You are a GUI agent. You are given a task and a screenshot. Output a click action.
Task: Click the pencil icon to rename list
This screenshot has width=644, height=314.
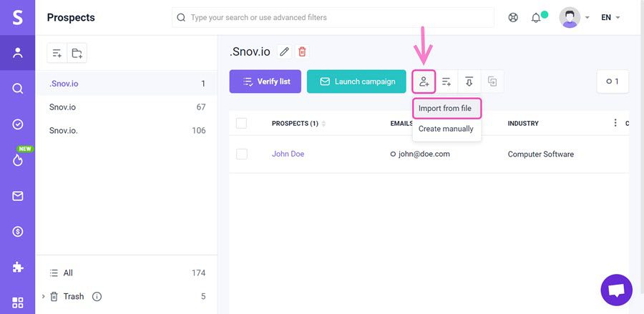click(x=285, y=51)
